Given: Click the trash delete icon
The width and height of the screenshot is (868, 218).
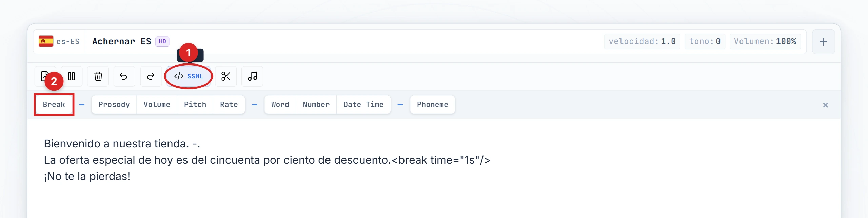Looking at the screenshot, I should coord(98,76).
